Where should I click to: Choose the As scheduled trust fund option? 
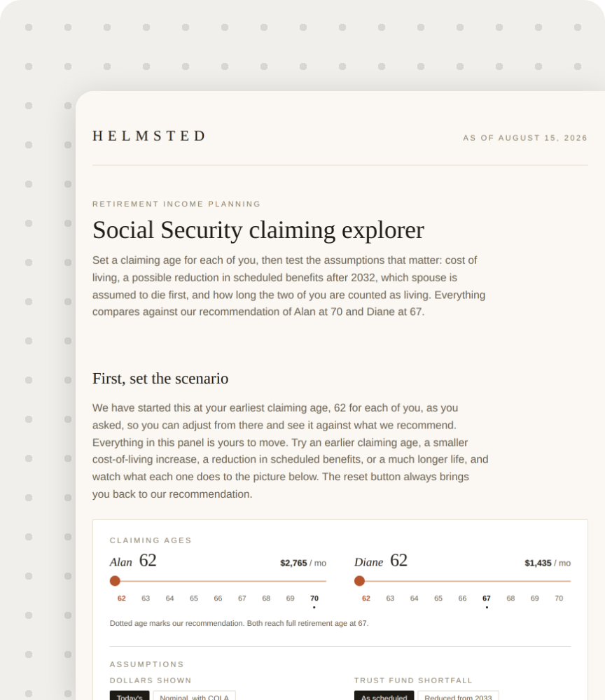[384, 696]
